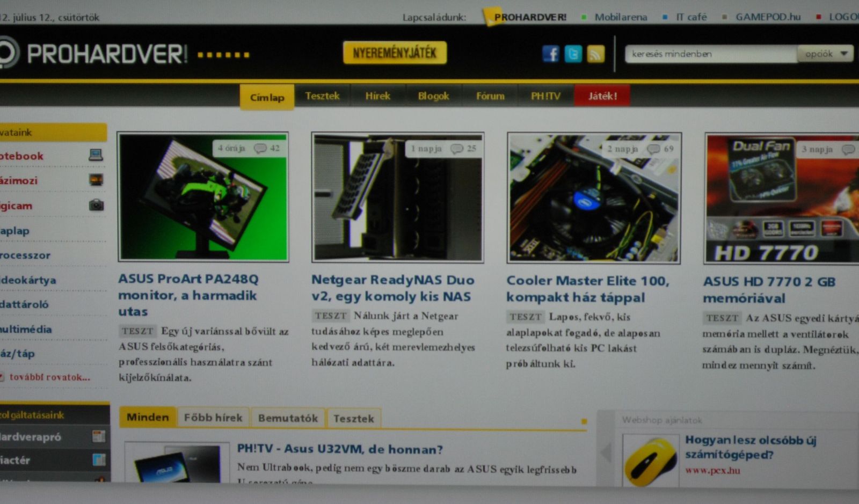Open Netgear ReadyNAS Duo v2 article title
The width and height of the screenshot is (859, 504).
click(x=392, y=288)
